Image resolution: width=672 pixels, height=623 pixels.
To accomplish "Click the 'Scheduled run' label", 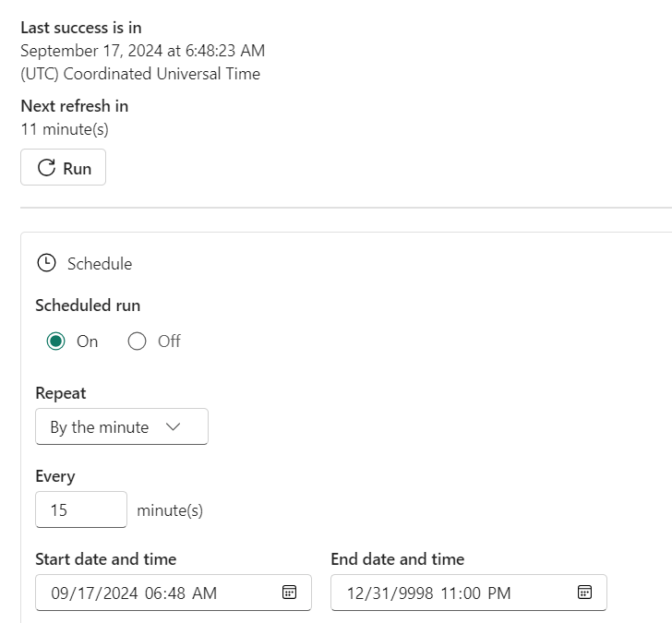I will tap(88, 305).
